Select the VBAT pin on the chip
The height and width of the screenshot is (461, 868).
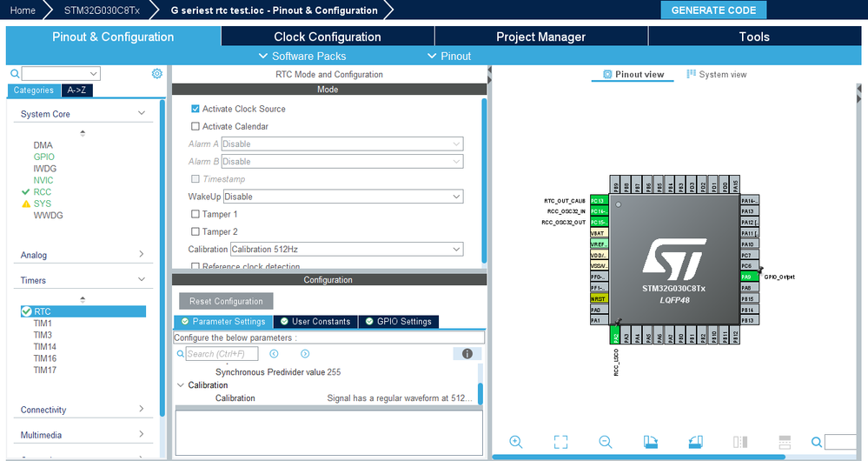tap(599, 233)
